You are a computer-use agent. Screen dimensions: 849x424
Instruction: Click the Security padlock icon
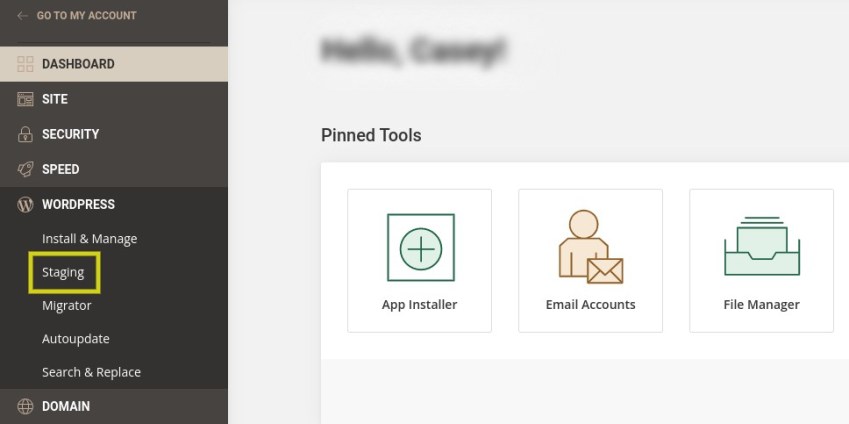click(x=25, y=134)
